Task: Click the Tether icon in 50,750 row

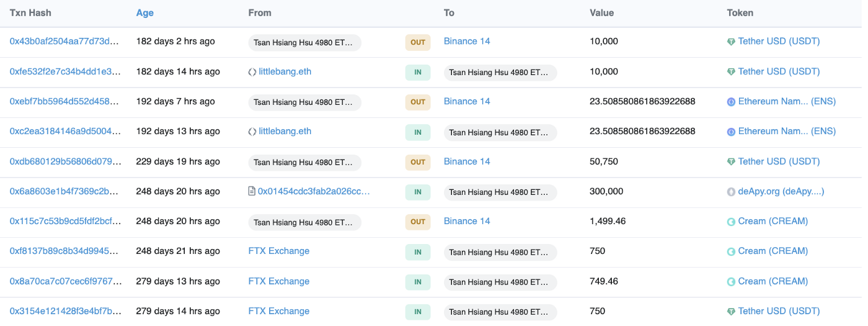Action: tap(731, 161)
